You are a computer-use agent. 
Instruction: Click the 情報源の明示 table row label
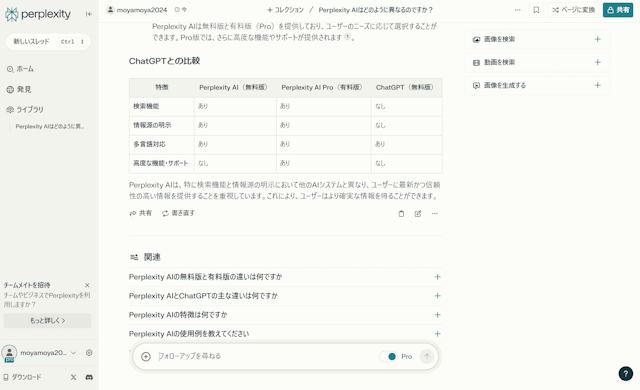coord(152,125)
